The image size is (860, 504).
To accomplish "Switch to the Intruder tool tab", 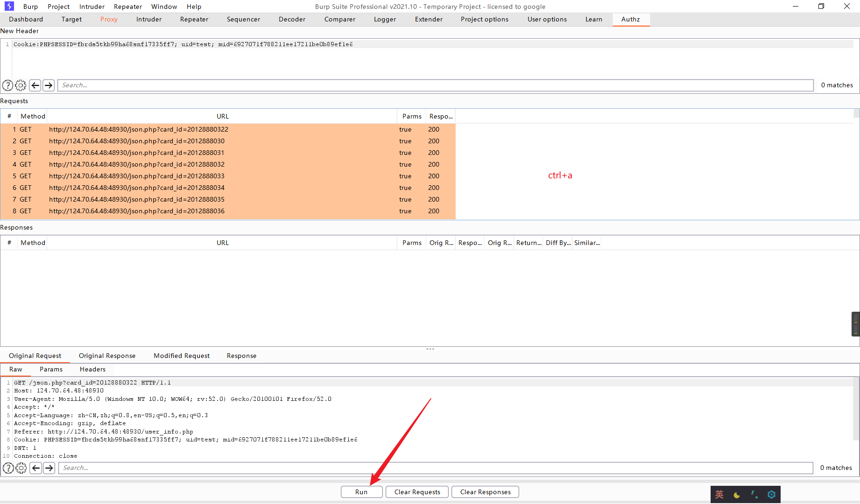I will (149, 19).
